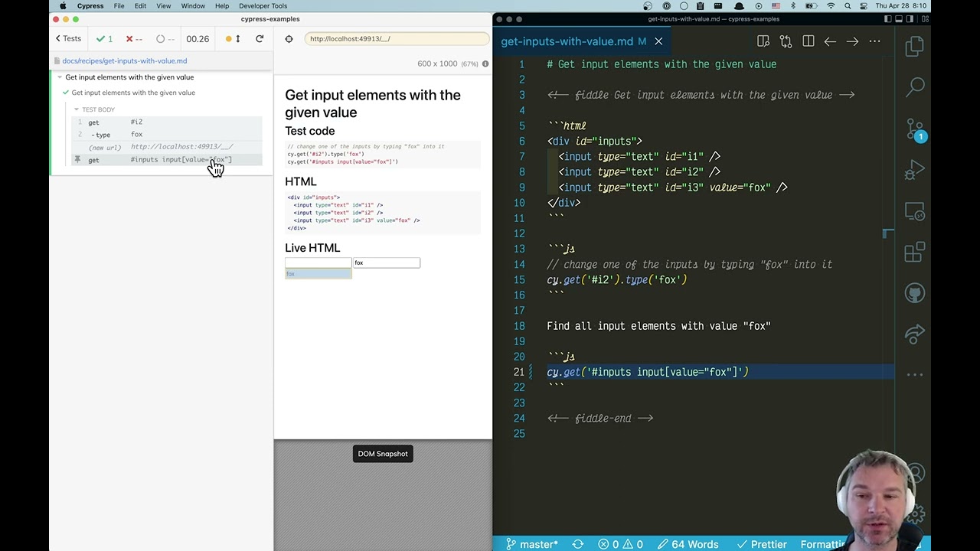Viewport: 980px width, 551px height.
Task: Select the passed test 'Get input elements with the given value'
Action: pos(133,93)
